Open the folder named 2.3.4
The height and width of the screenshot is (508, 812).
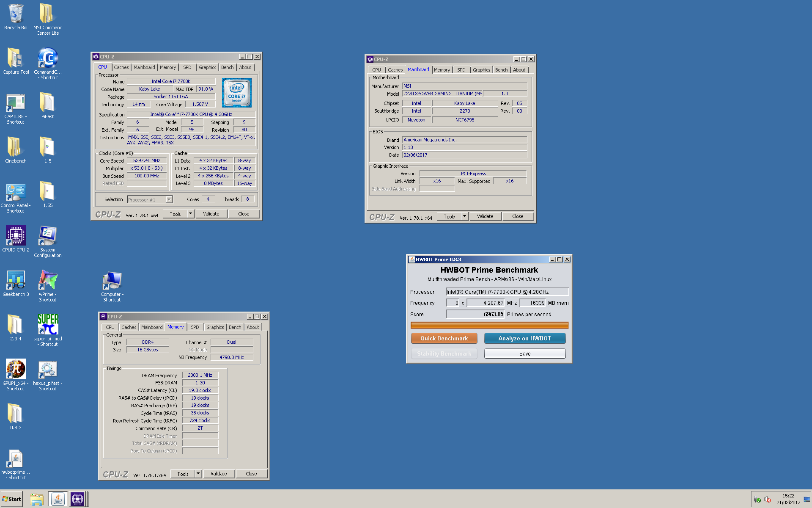(x=16, y=328)
